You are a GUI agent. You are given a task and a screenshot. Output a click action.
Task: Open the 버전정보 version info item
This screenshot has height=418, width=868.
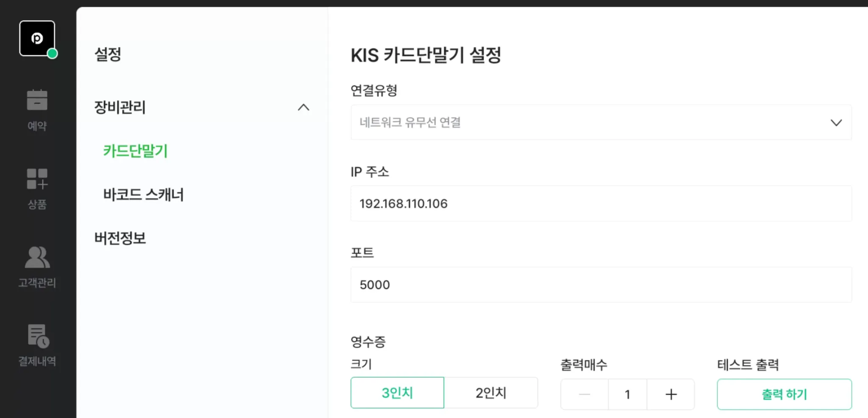point(120,238)
